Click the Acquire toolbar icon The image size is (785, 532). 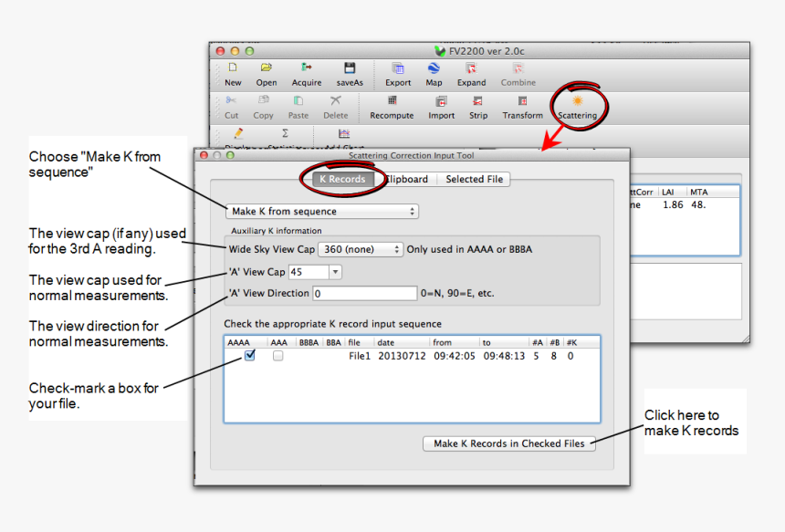(307, 68)
